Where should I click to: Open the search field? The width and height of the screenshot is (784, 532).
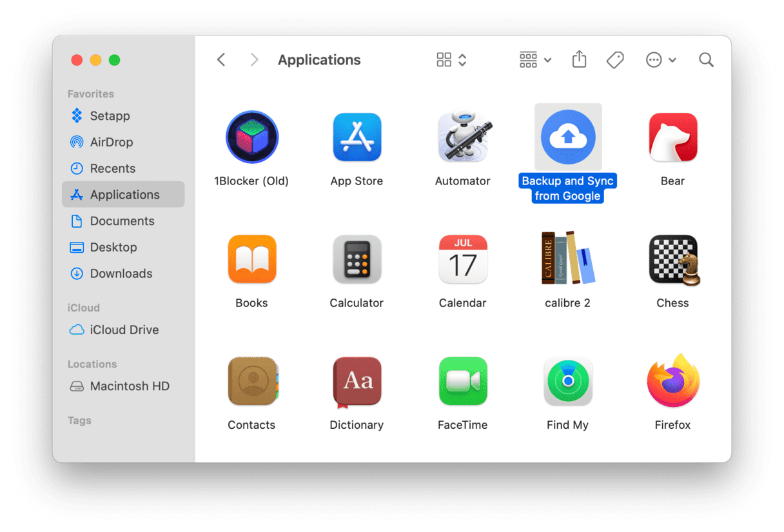click(x=706, y=59)
